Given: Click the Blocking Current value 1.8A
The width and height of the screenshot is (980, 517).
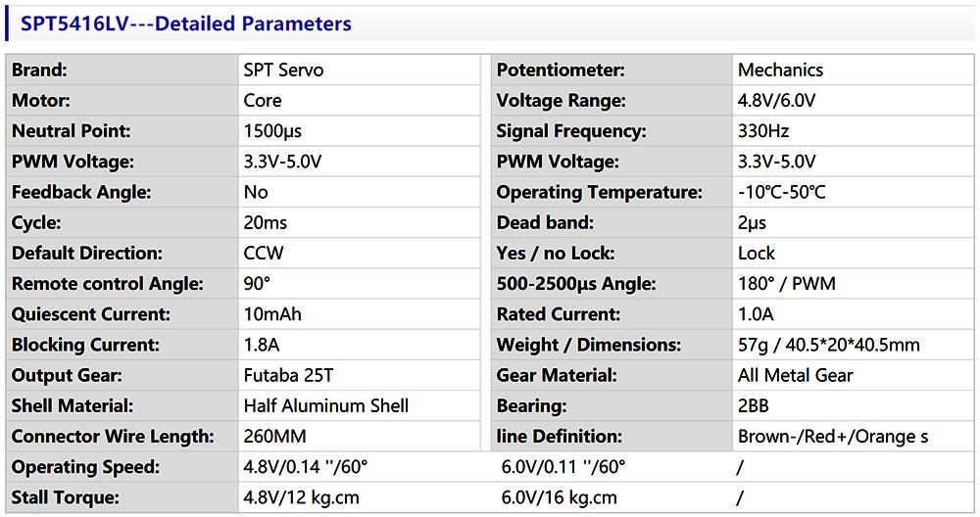Looking at the screenshot, I should pos(264,345).
